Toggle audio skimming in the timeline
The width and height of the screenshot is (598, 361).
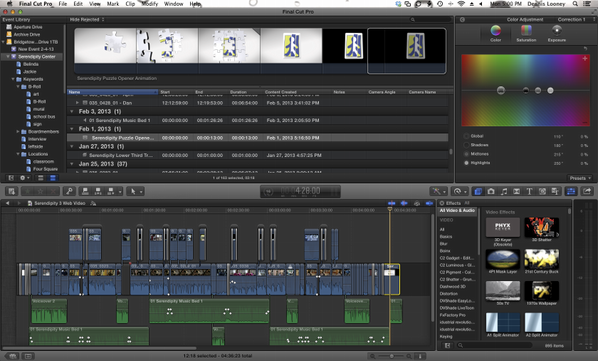point(404,203)
